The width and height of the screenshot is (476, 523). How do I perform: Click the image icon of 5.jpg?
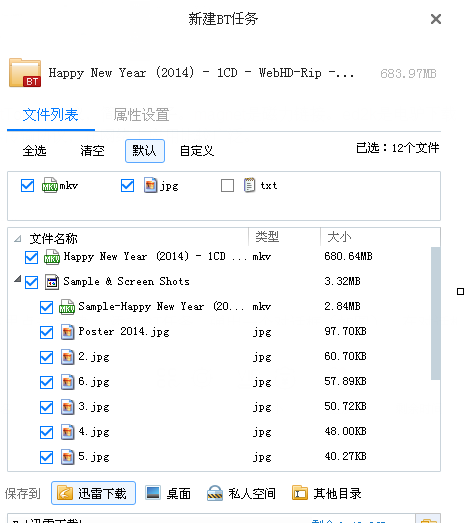coord(67,457)
